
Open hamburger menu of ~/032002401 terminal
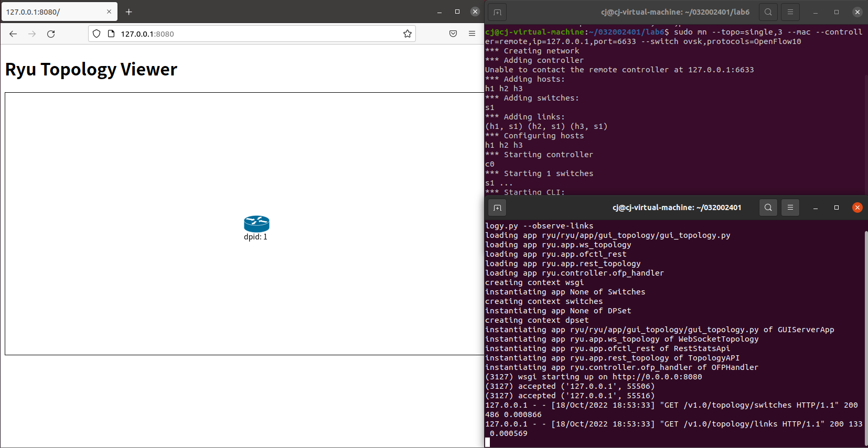click(790, 208)
